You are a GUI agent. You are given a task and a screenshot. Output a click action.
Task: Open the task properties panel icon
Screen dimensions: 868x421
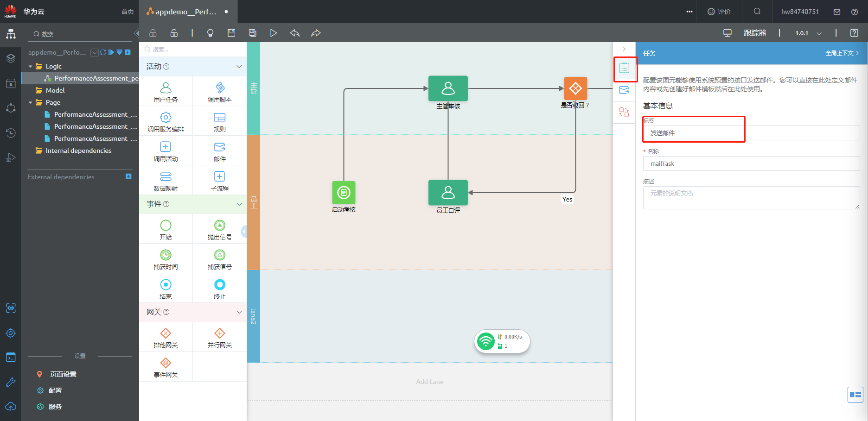coord(624,68)
